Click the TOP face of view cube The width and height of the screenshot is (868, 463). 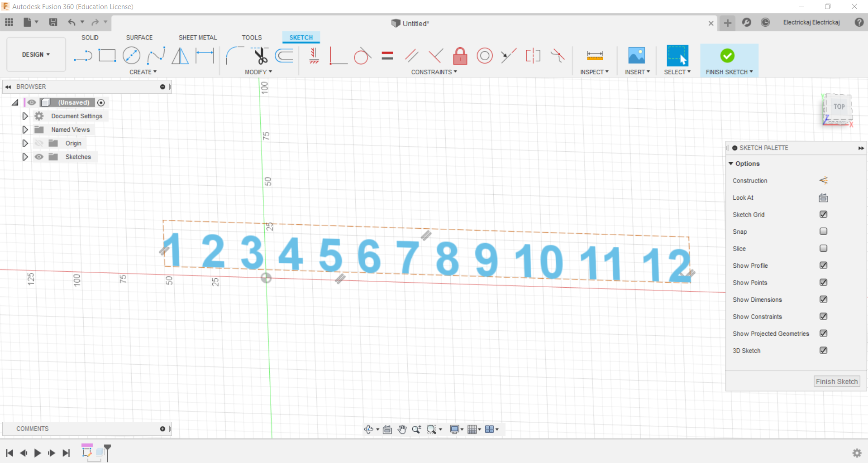pos(839,107)
